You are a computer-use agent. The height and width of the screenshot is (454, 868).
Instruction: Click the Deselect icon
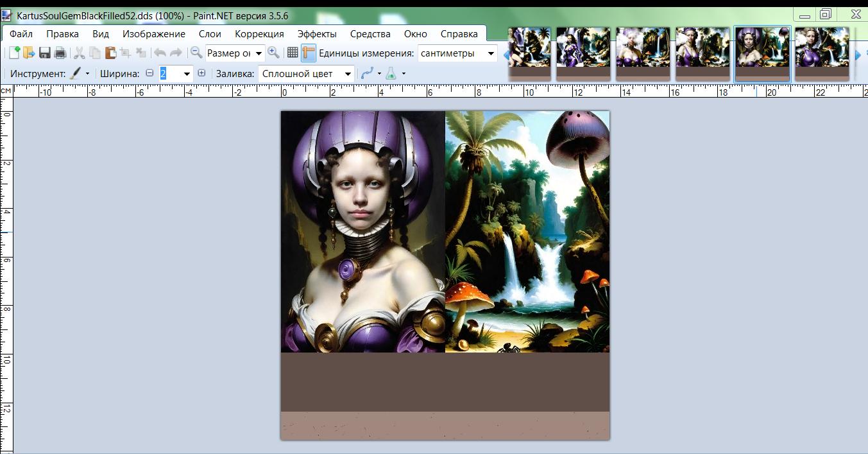pyautogui.click(x=140, y=53)
